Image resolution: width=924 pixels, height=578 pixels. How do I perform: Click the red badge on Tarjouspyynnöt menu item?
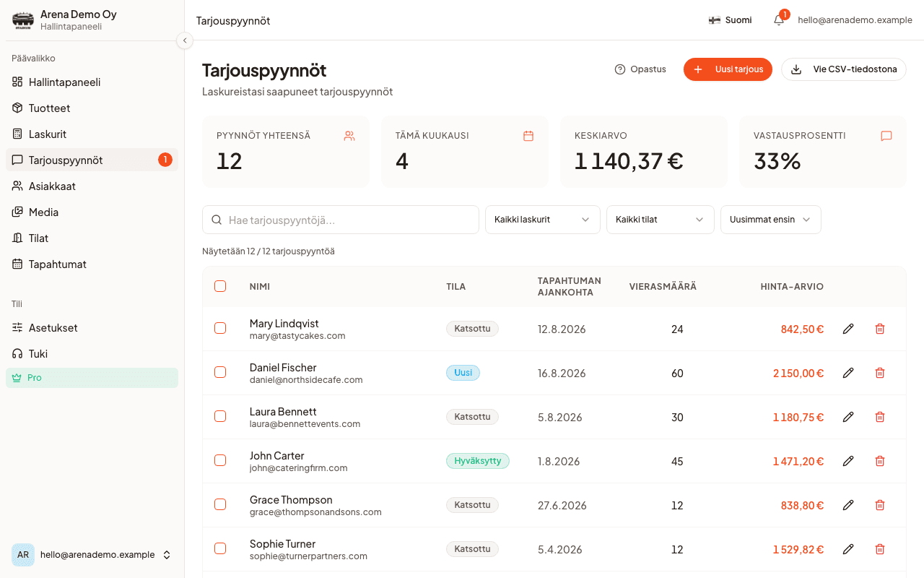tap(165, 160)
